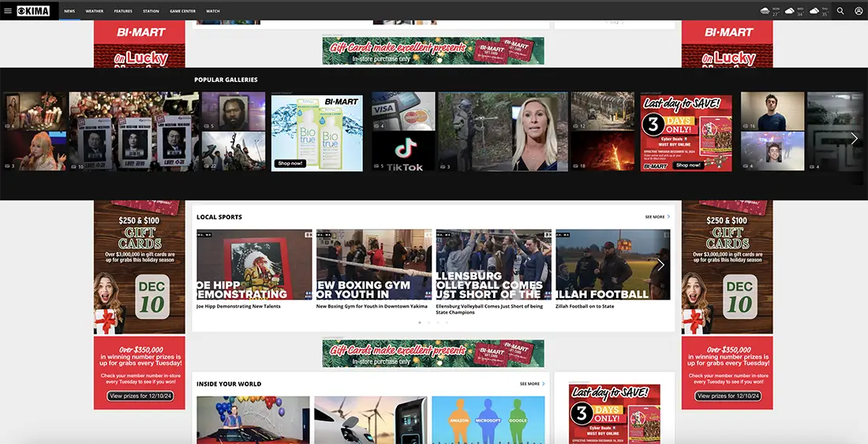Click the Zillah football video thumbnail
Screen dimensions: 868x444
point(613,265)
